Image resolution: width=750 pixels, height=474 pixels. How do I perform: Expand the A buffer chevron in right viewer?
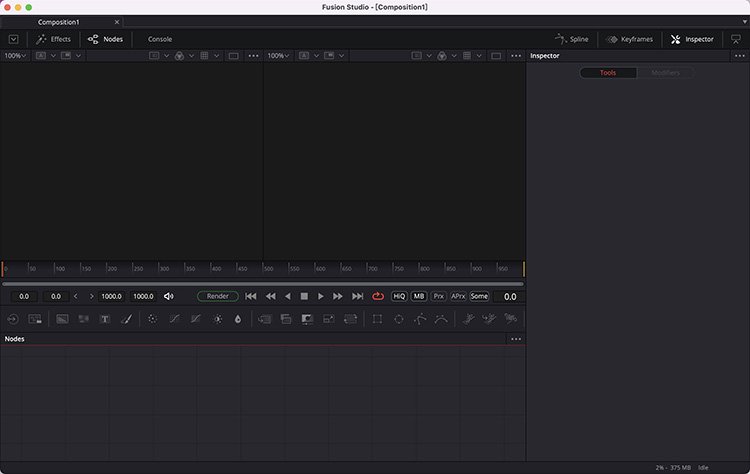316,56
